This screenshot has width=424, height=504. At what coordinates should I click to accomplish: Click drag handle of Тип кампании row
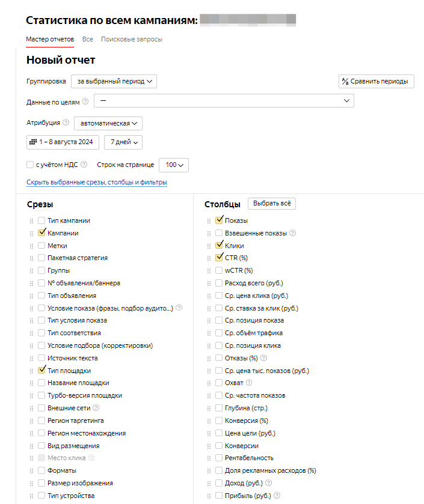[x=31, y=221]
